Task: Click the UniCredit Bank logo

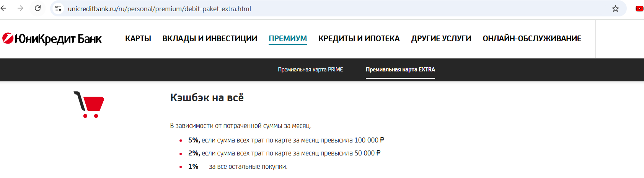Action: coord(52,39)
